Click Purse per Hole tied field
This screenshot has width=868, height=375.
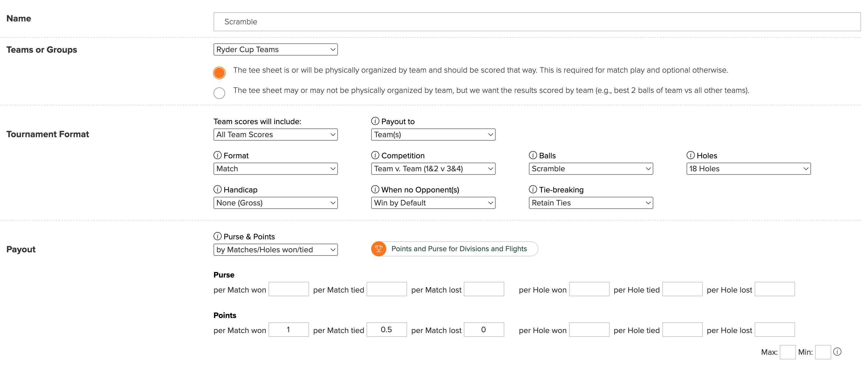(682, 289)
